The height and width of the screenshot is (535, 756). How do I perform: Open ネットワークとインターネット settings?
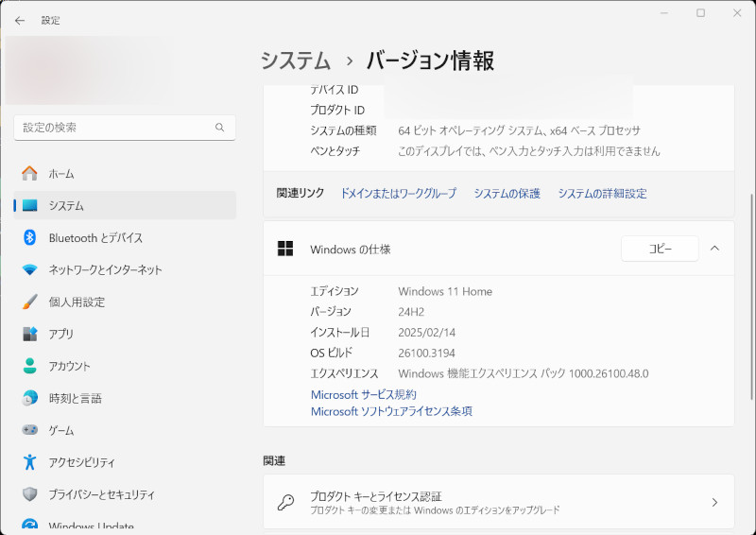[105, 270]
